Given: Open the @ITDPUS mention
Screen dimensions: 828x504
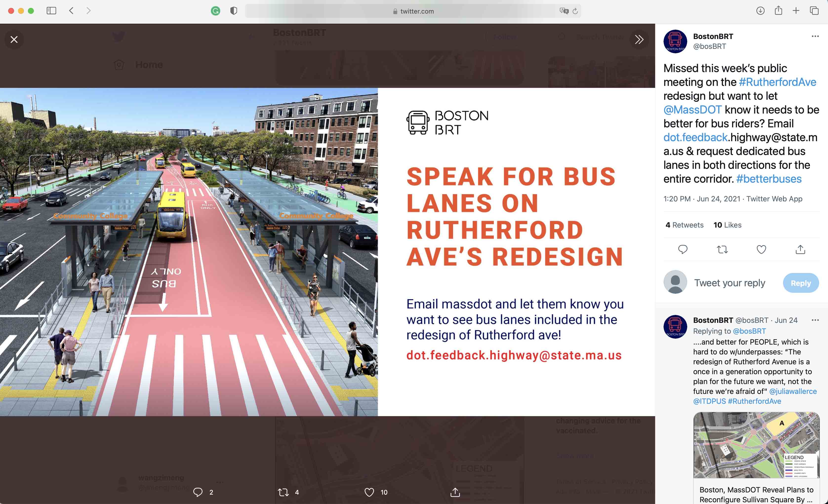Looking at the screenshot, I should pos(709,401).
